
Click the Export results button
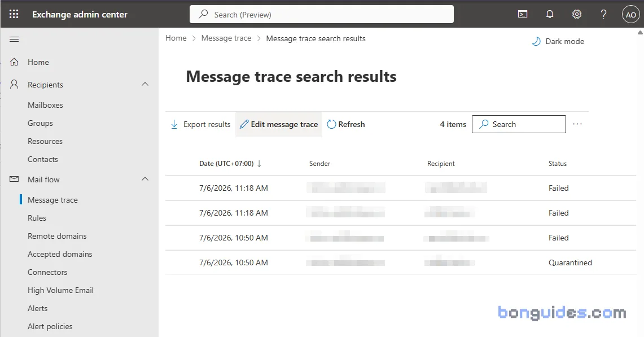(x=200, y=124)
